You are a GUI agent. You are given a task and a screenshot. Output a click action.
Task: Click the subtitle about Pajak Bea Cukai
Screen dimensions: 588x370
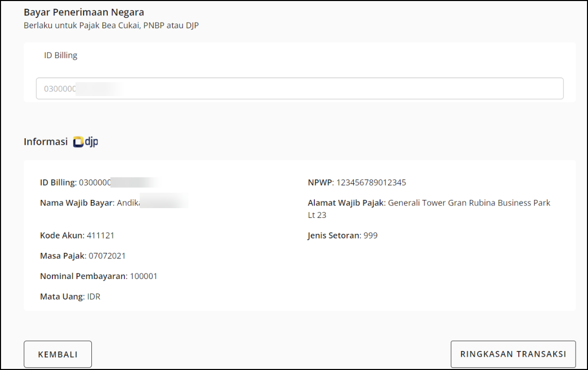(x=111, y=26)
